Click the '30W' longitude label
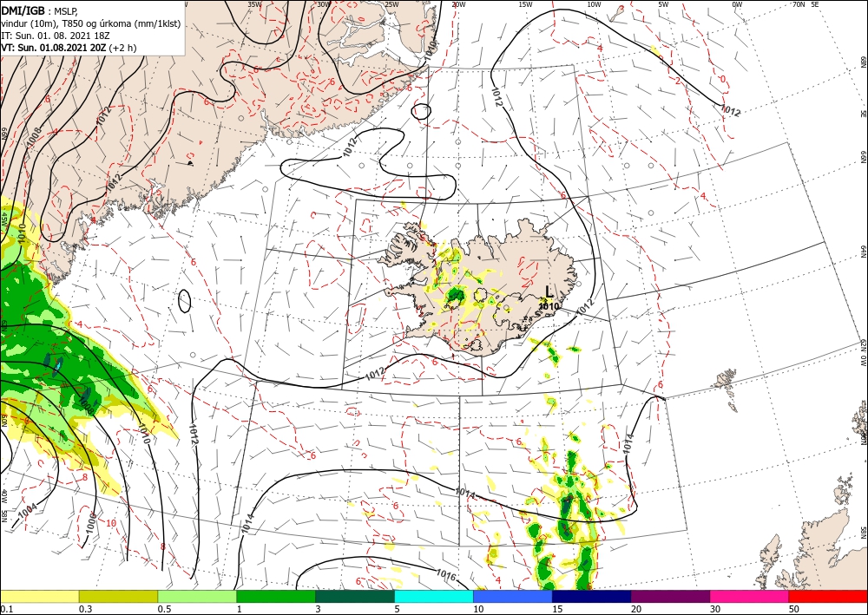This screenshot has height=615, width=868. 323,3
